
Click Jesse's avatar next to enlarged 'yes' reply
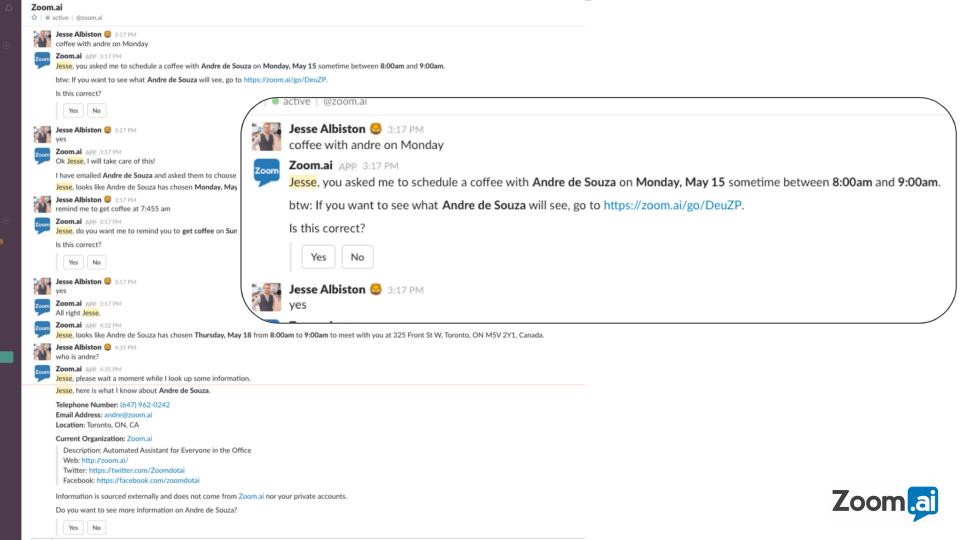click(x=266, y=296)
